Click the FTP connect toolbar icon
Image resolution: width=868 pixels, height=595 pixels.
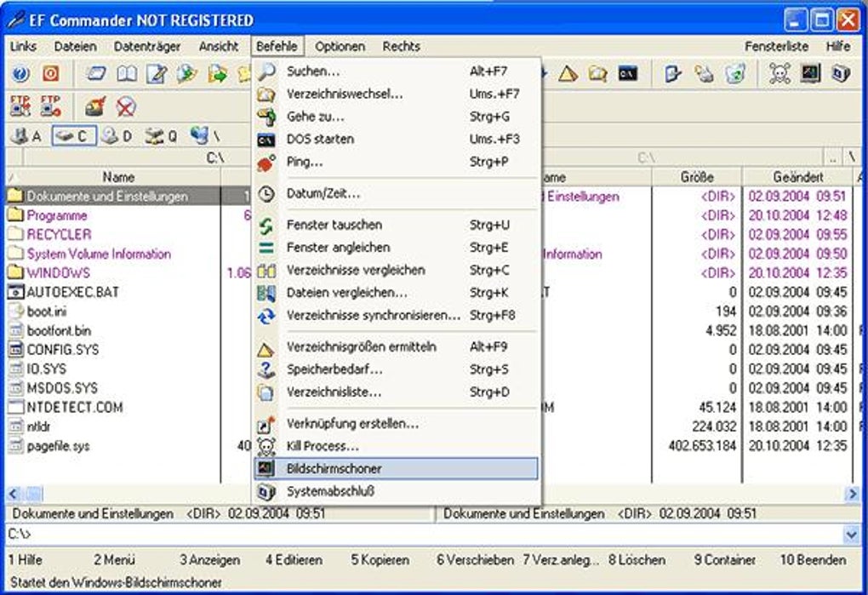tap(20, 106)
